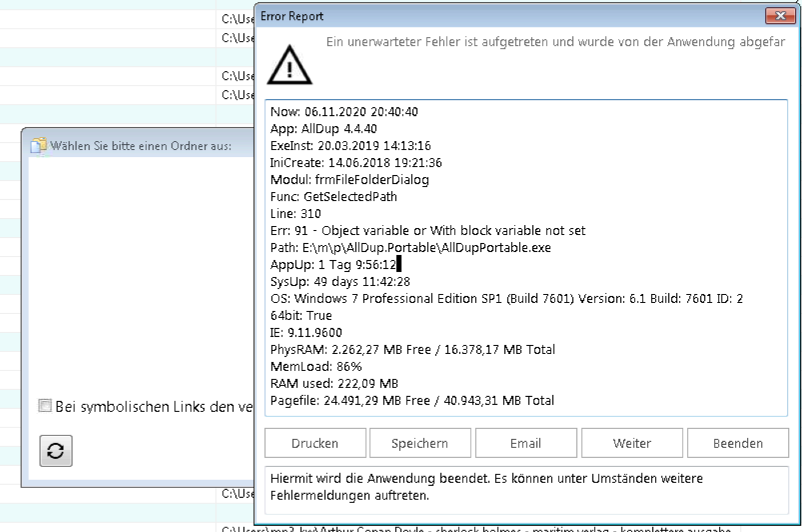Click the 'OS: Windows 7 Professional' line
This screenshot has width=802, height=532.
[x=506, y=299]
